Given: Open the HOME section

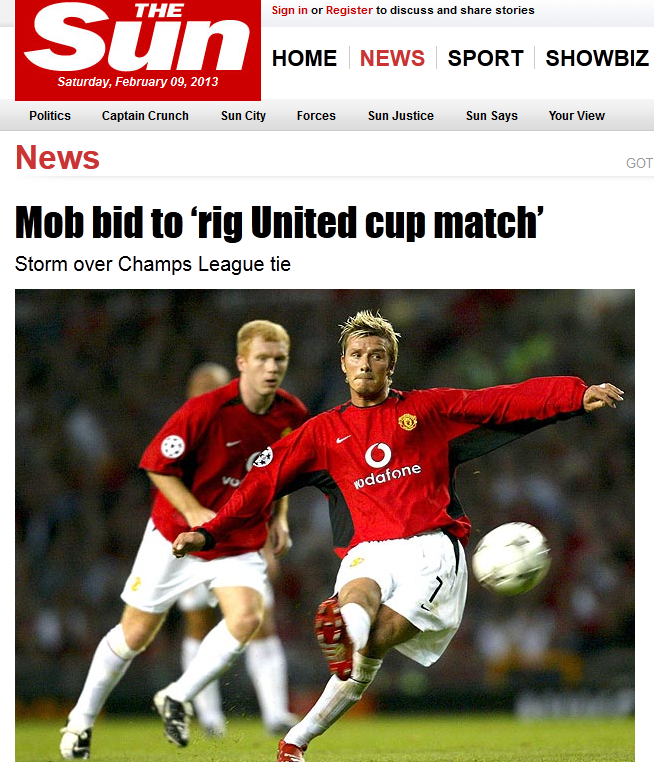Looking at the screenshot, I should 304,58.
